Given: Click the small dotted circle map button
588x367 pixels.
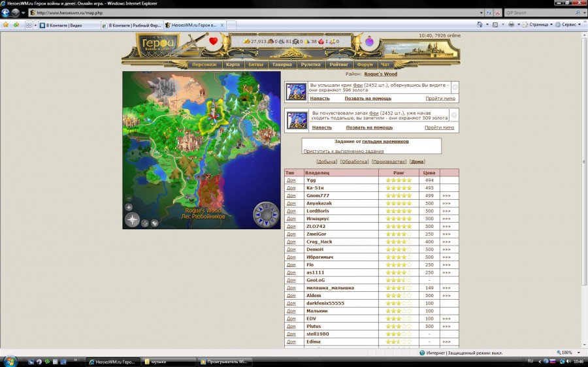Looking at the screenshot, I should point(145,223).
